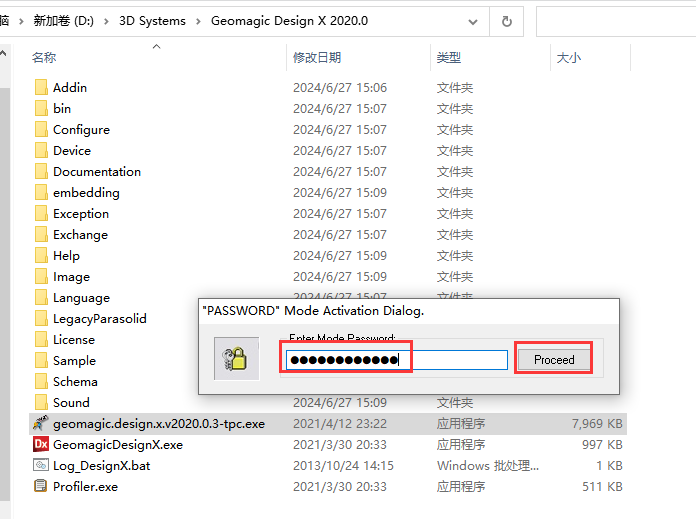Select the Documentation folder name
This screenshot has width=696, height=519.
click(x=97, y=171)
